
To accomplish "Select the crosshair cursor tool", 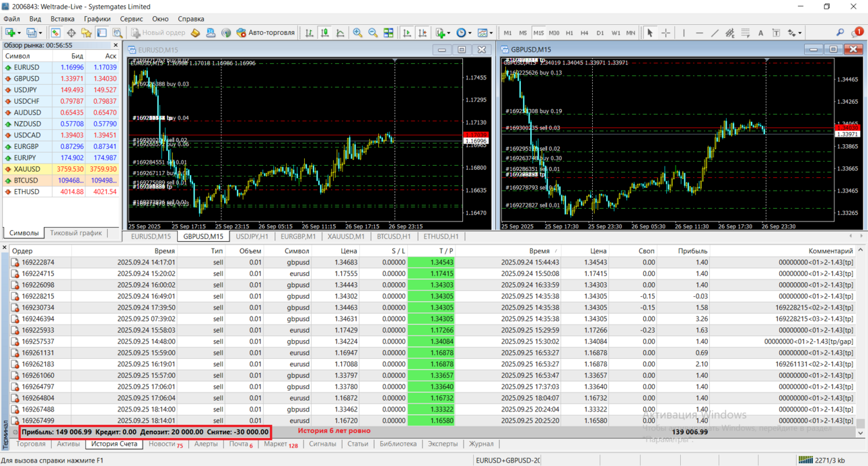I will click(665, 32).
